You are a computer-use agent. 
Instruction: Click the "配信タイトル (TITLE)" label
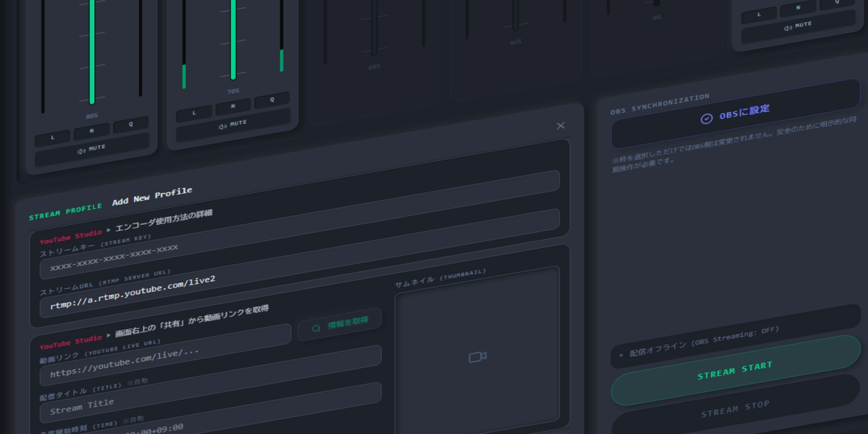(x=81, y=391)
